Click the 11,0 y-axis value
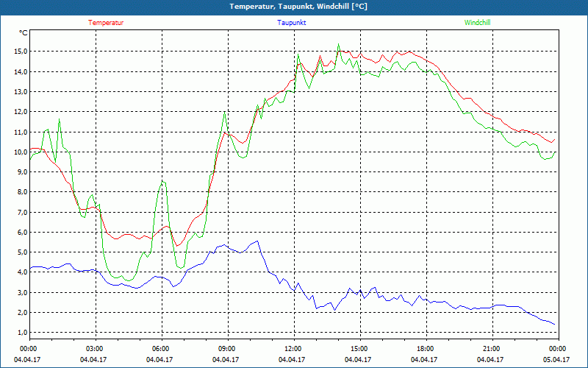588x368 pixels. 21,132
